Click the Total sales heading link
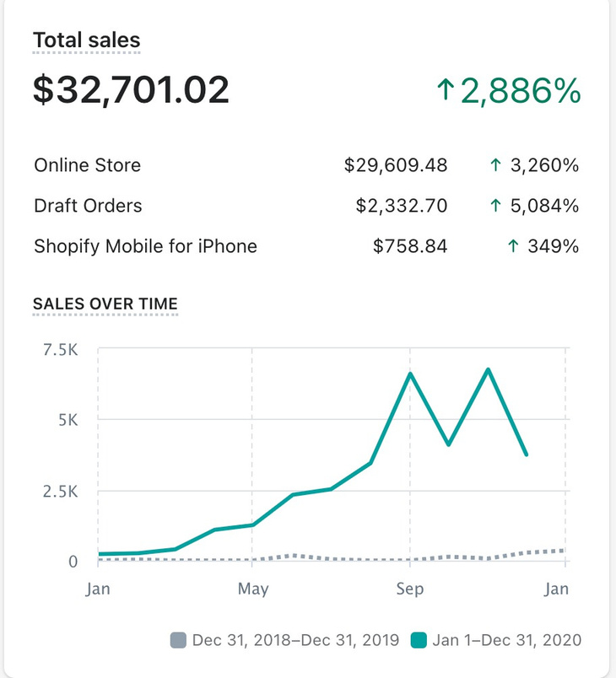Screen dimensions: 616x678 [86, 40]
